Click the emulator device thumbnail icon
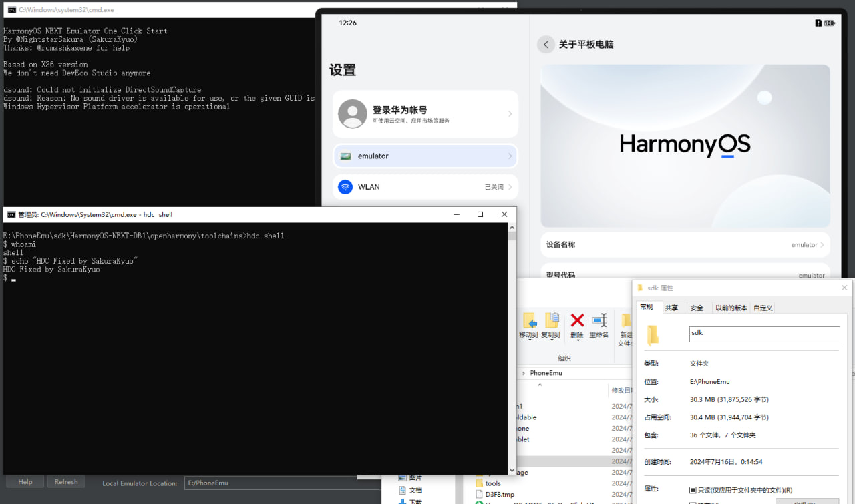 tap(345, 156)
